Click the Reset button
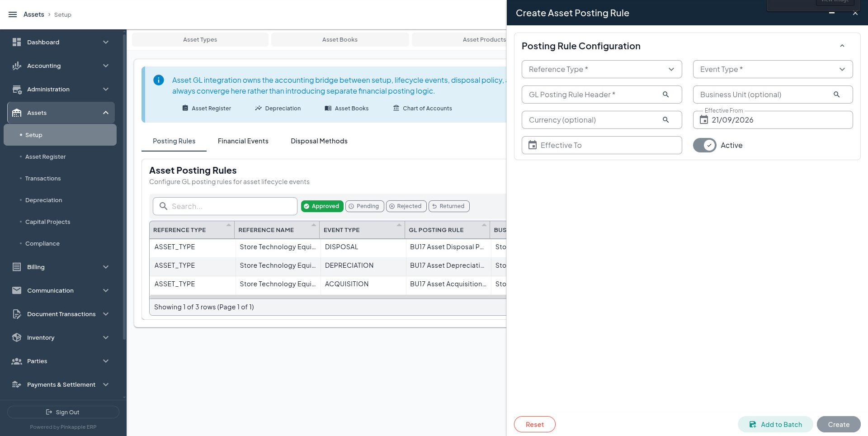The height and width of the screenshot is (436, 868). click(535, 424)
